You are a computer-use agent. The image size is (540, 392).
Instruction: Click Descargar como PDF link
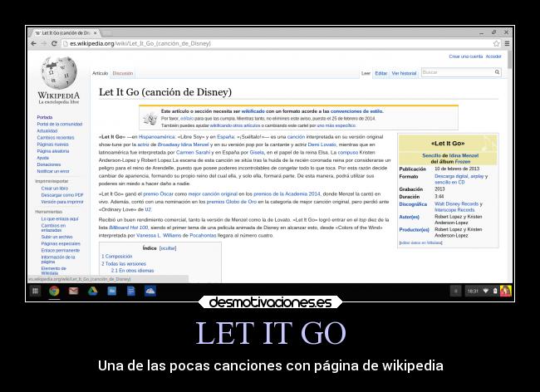point(62,195)
